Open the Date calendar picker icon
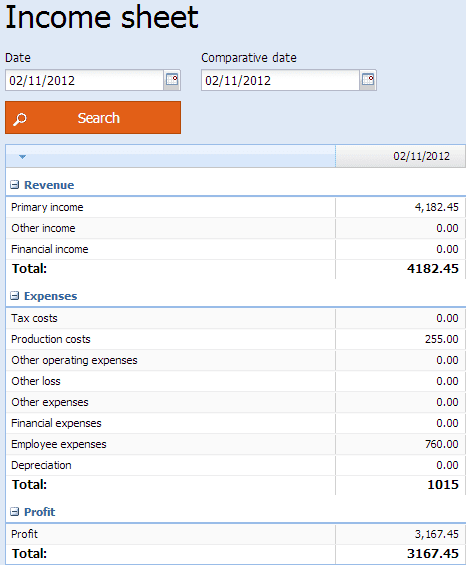The height and width of the screenshot is (571, 473). (x=172, y=80)
